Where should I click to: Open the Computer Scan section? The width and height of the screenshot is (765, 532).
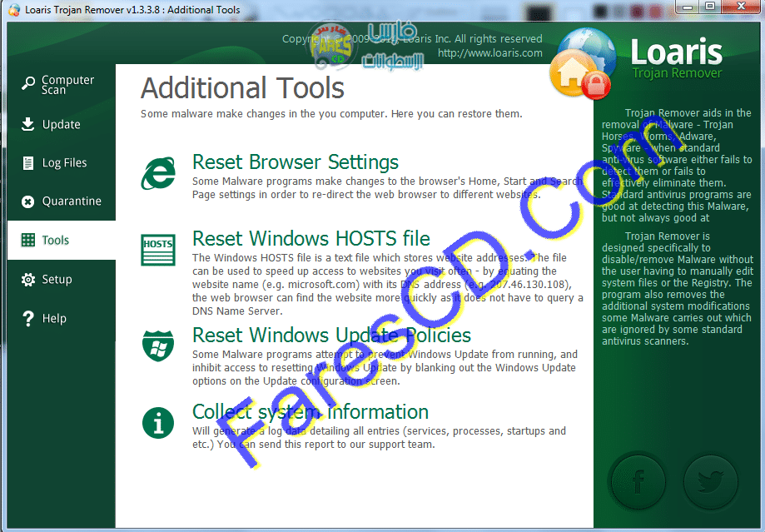coord(62,84)
